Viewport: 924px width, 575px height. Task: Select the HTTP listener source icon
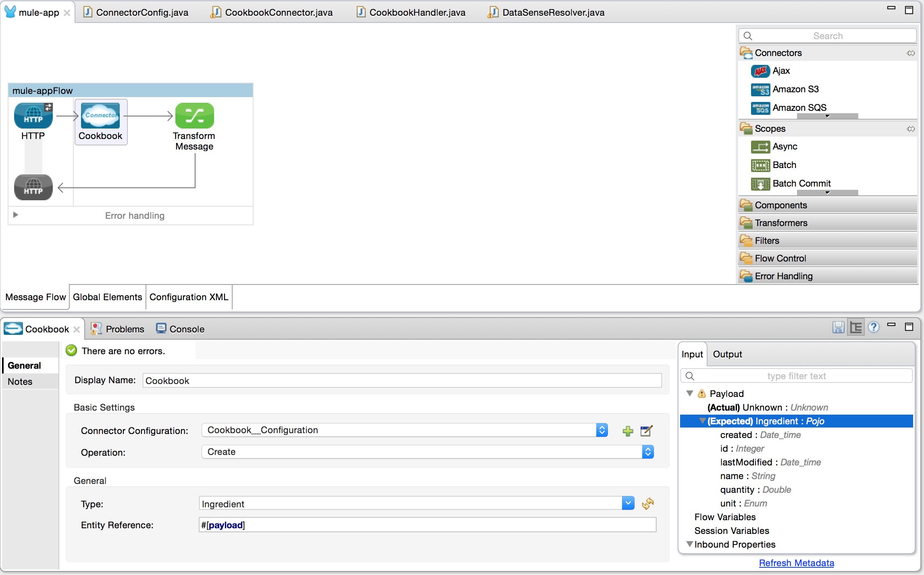pos(33,116)
